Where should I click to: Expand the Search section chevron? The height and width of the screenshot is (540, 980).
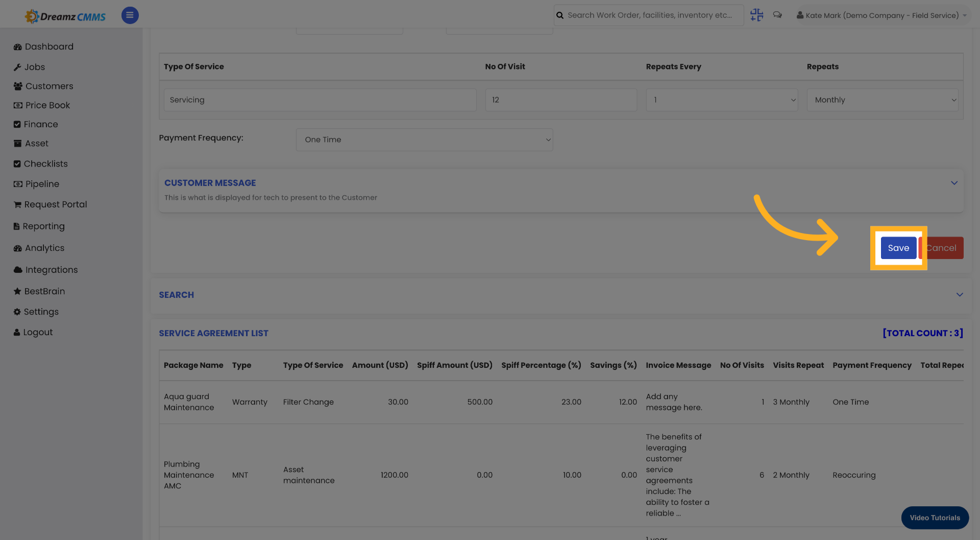click(960, 295)
